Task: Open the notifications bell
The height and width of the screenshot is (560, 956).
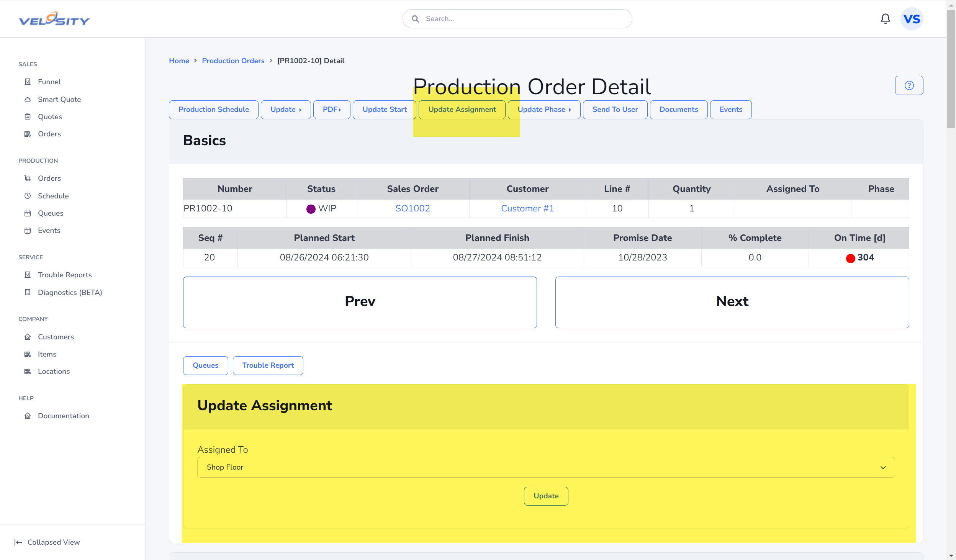Action: pyautogui.click(x=885, y=19)
